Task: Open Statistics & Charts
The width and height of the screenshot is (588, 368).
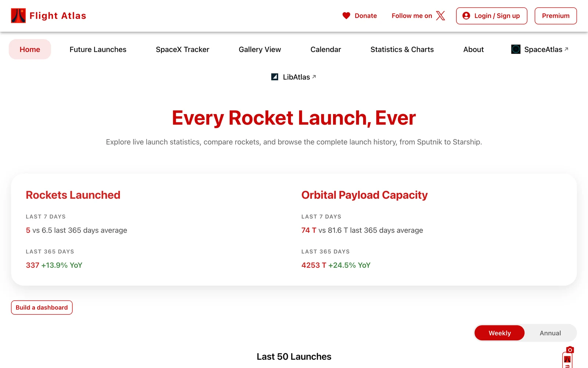Action: point(402,49)
